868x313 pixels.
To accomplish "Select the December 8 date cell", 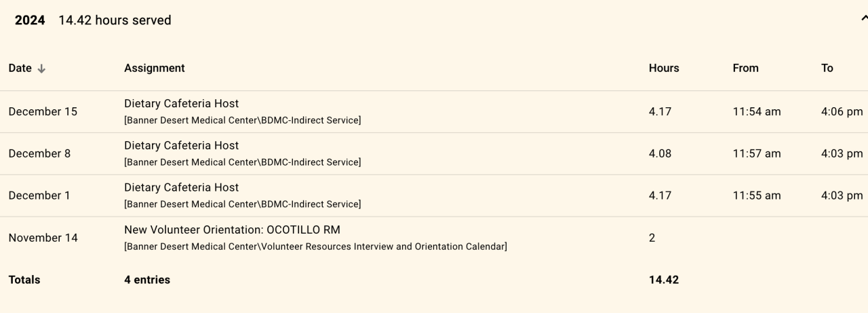I will (x=39, y=153).
